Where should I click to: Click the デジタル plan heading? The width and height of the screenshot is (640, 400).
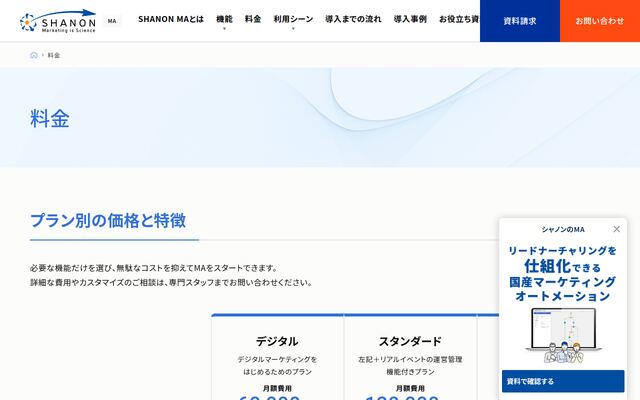[277, 341]
